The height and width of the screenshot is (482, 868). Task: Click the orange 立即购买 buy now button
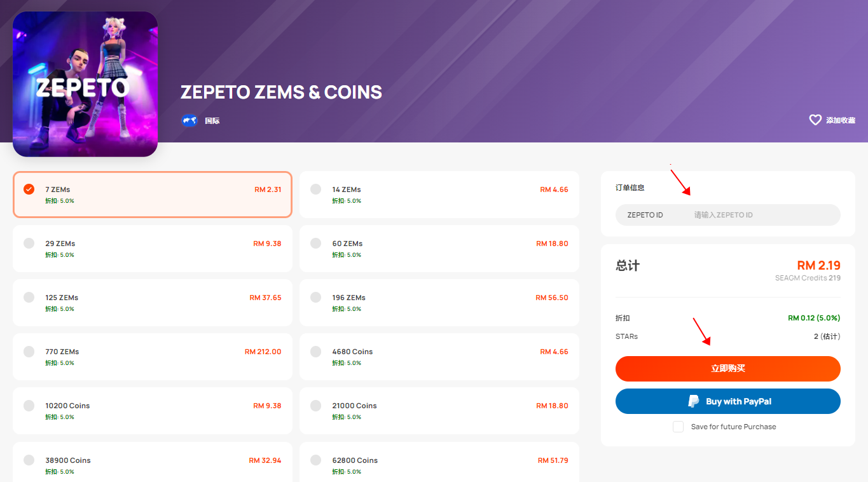[728, 369]
